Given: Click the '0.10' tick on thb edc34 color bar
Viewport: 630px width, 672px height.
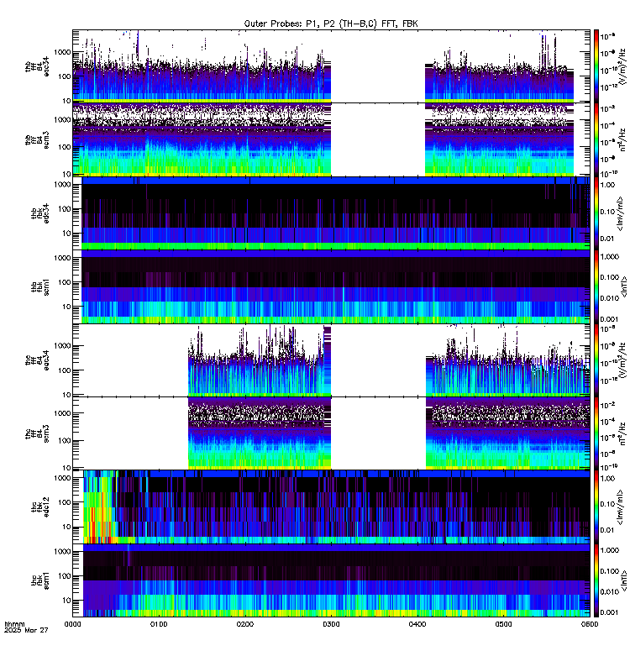Looking at the screenshot, I should [x=607, y=212].
